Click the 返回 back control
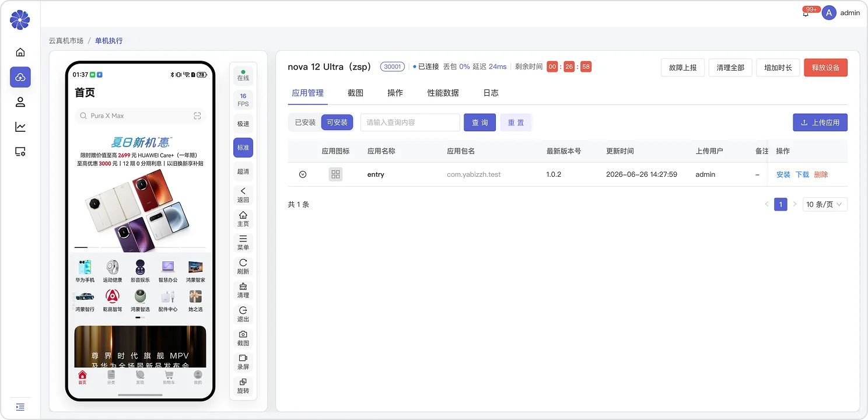 243,195
